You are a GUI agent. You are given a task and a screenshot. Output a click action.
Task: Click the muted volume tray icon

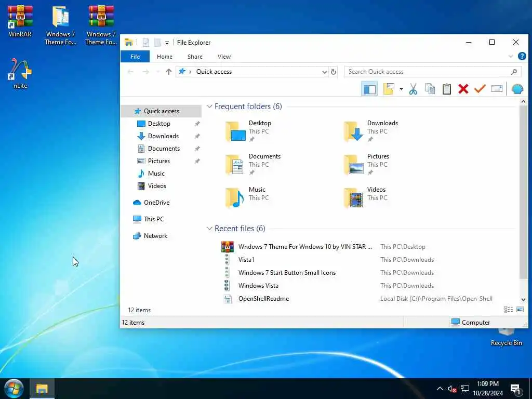(452, 389)
